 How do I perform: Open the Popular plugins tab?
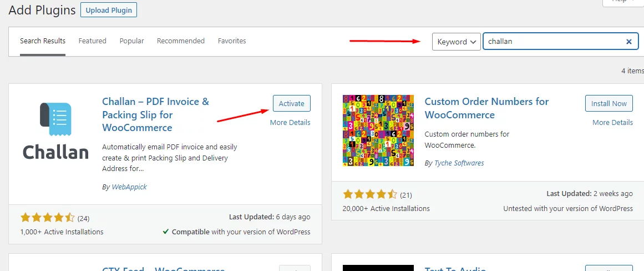(x=132, y=41)
